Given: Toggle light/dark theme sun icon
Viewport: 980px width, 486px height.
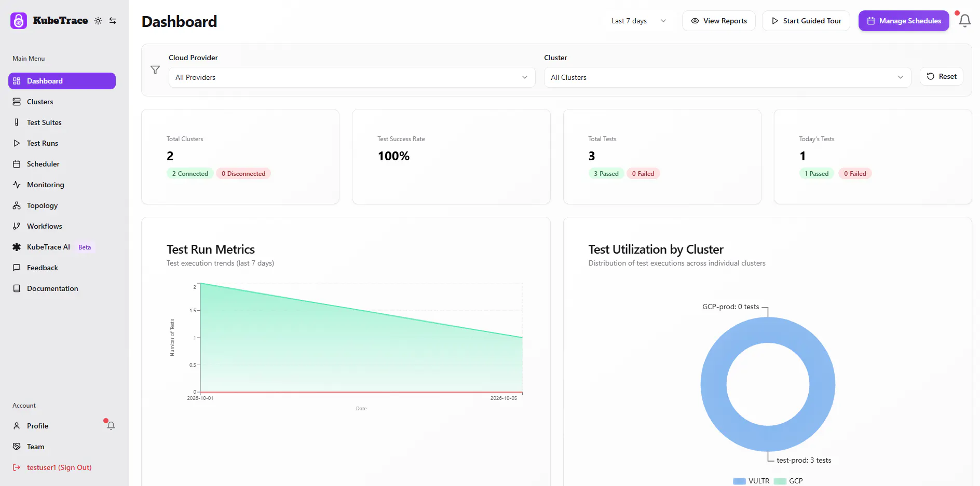Looking at the screenshot, I should (x=98, y=21).
